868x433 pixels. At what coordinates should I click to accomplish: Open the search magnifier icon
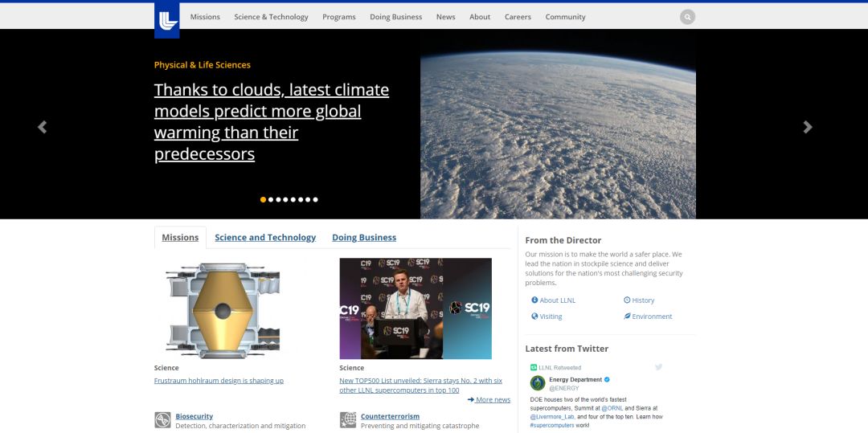(687, 17)
